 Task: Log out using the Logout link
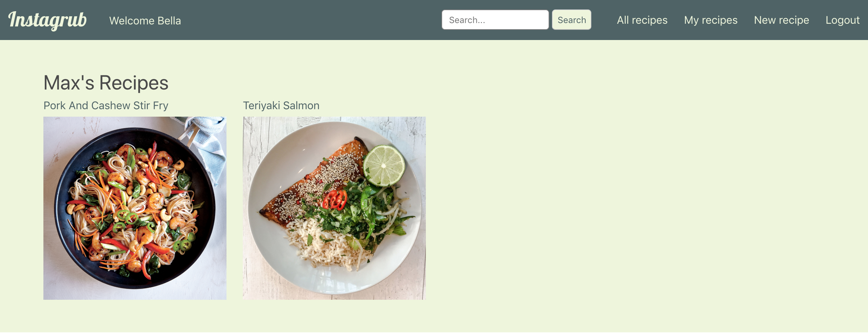(843, 20)
